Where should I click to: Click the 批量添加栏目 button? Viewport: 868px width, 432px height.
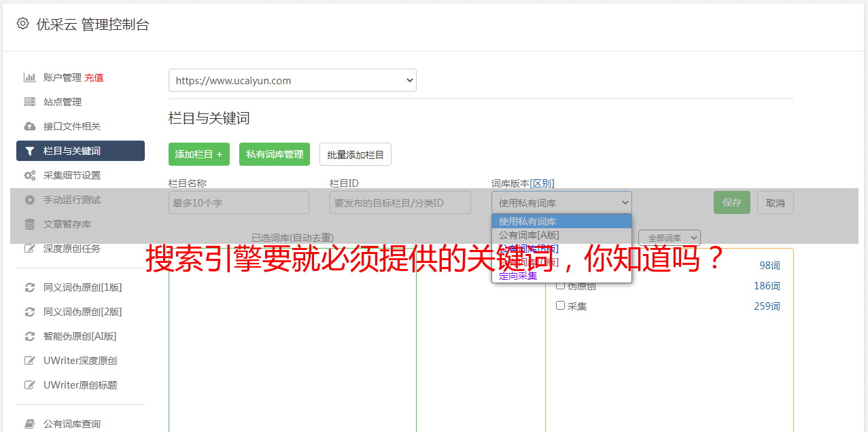point(355,154)
